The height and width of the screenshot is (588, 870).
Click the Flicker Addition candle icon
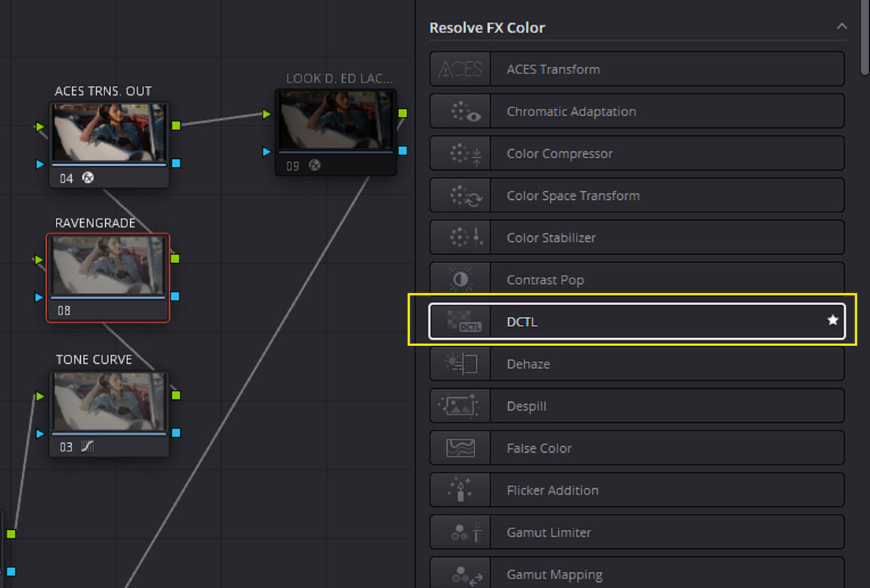pyautogui.click(x=460, y=490)
